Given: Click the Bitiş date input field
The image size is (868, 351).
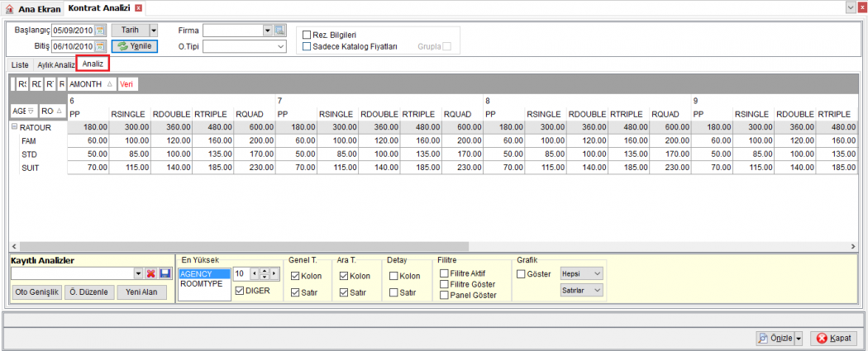Looking at the screenshot, I should pyautogui.click(x=74, y=46).
